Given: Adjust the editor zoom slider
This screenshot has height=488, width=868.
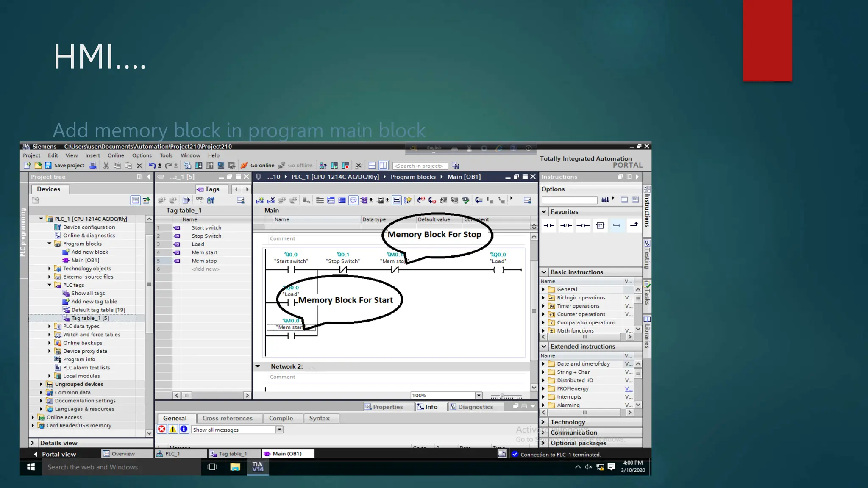Looking at the screenshot, I should pos(502,396).
